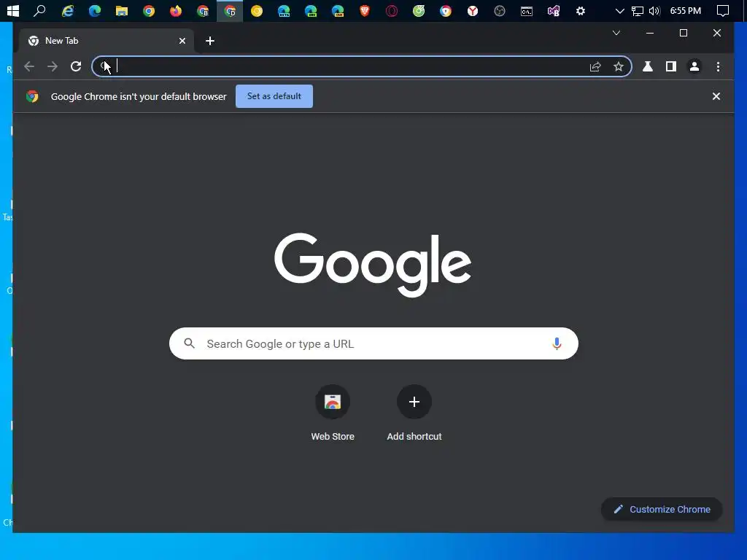Click the magnifier icon in the search box
Viewport: 747px width, 560px height.
click(189, 343)
